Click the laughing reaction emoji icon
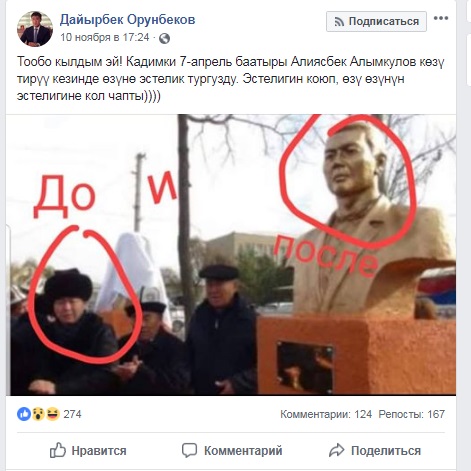Image resolution: width=471 pixels, height=471 pixels. tap(53, 414)
